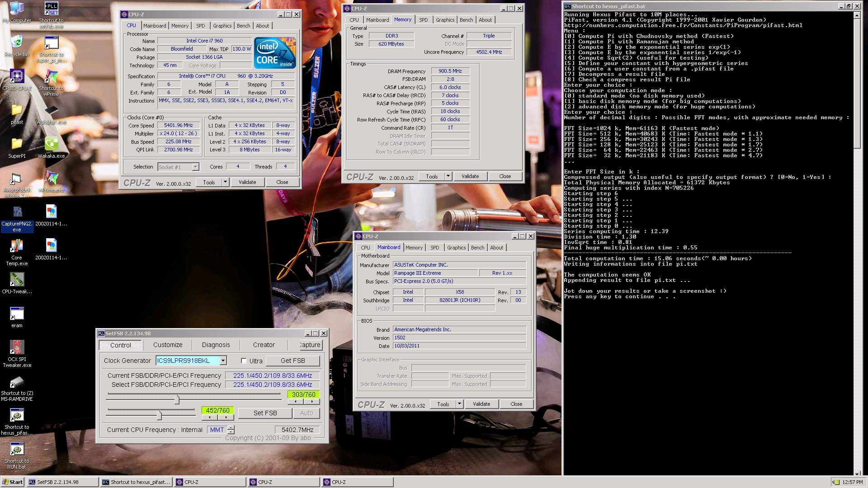Launch Wakaka.exe desktop icon
Screen dimensions: 868x488
[x=51, y=148]
